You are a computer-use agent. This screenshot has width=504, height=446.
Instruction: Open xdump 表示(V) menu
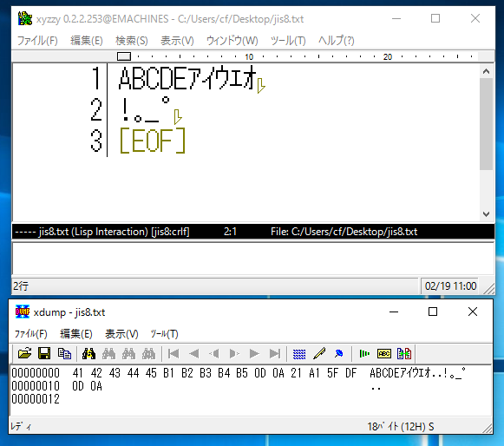tap(121, 334)
